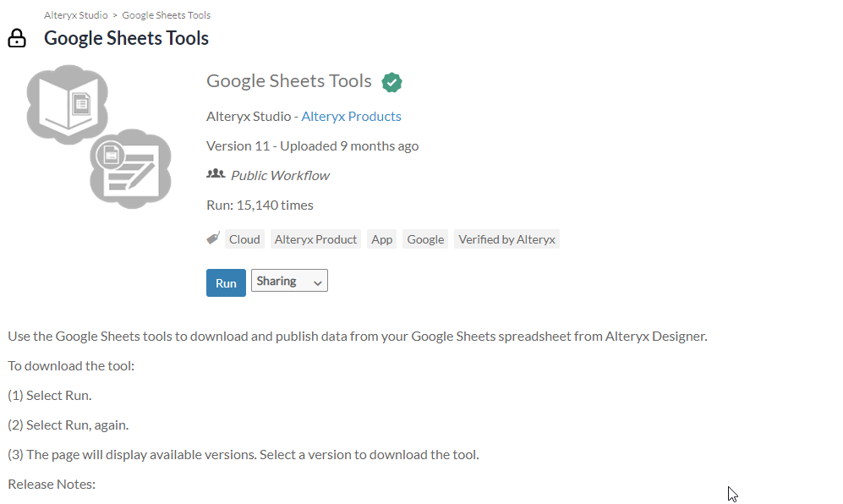Click the Run: 15,140 times counter
843x504 pixels.
pyautogui.click(x=260, y=205)
